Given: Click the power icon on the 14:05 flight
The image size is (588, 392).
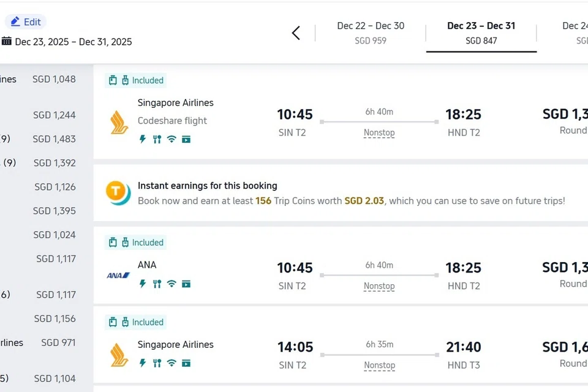Looking at the screenshot, I should [x=143, y=363].
